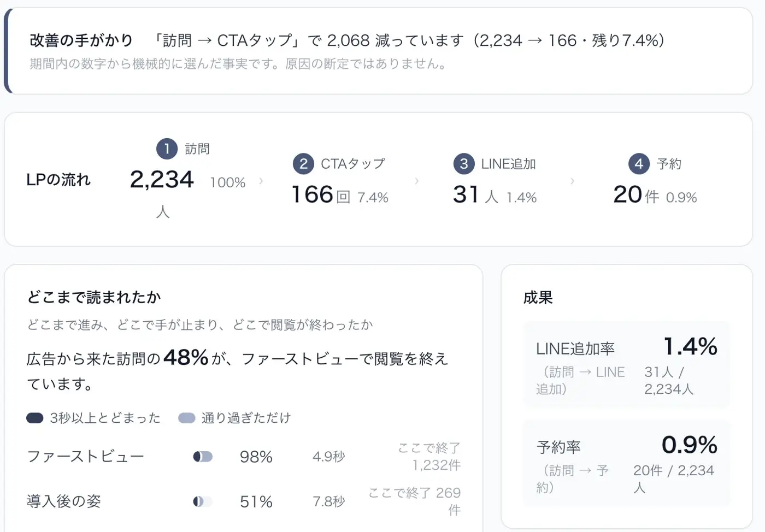Click the ファーストビュー row progress bar
Screen dimensions: 765x532
[203, 457]
